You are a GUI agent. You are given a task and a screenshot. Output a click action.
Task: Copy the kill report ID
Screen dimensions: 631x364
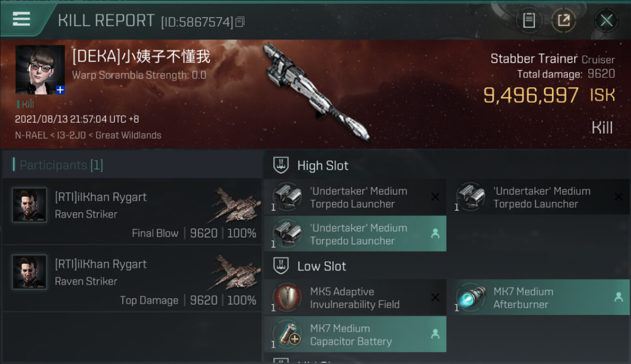[x=240, y=21]
